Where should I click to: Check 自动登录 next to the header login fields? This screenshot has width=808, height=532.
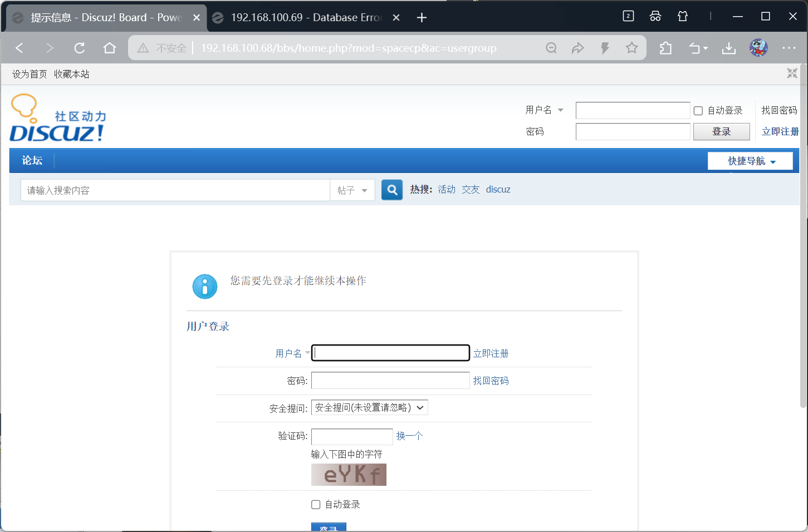click(698, 110)
